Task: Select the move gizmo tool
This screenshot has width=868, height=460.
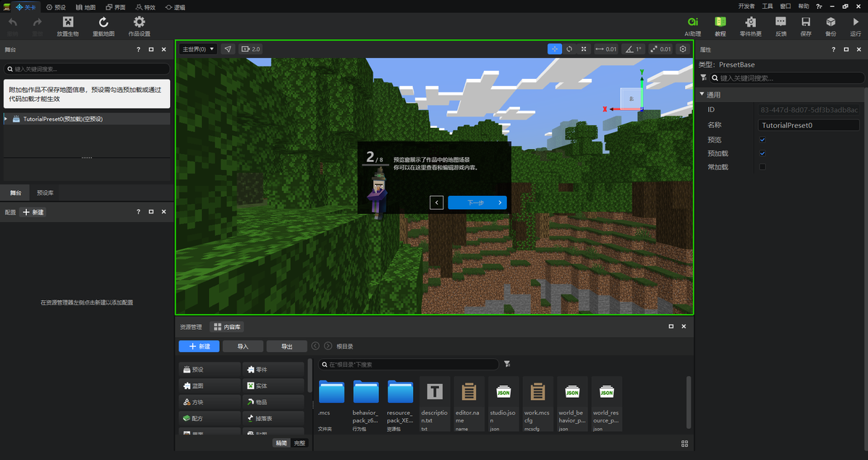Action: pyautogui.click(x=555, y=49)
